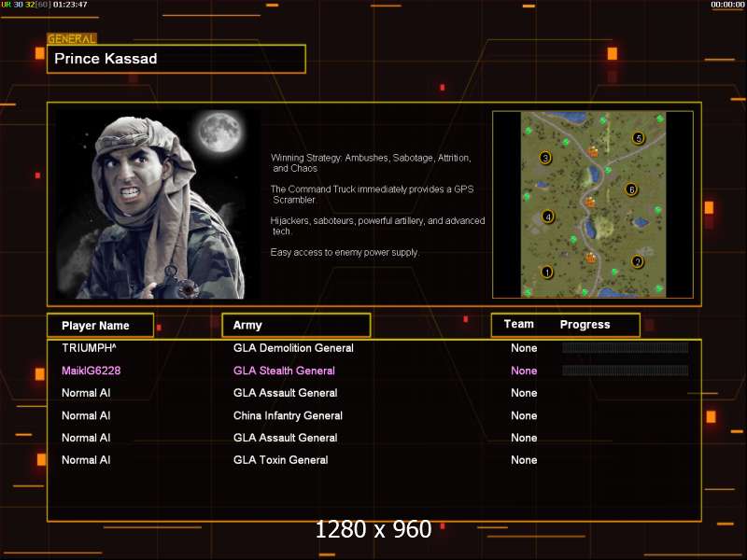Select start position 3 on the minimap
747x560 pixels.
pyautogui.click(x=545, y=158)
